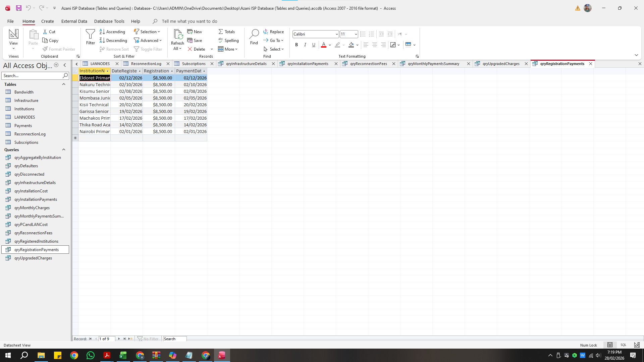This screenshot has height=362, width=644.
Task: Close the qryRegistrationPayments tab
Action: tap(591, 64)
